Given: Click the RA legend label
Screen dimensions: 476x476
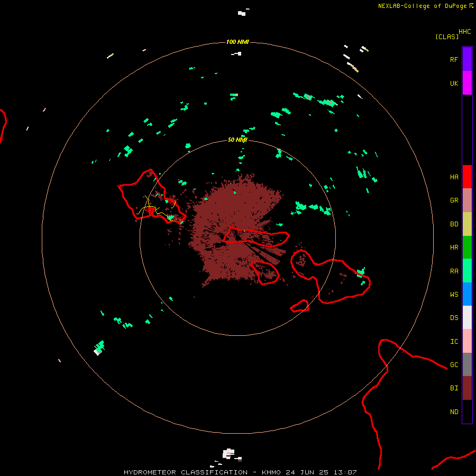Looking at the screenshot, I should tap(454, 271).
